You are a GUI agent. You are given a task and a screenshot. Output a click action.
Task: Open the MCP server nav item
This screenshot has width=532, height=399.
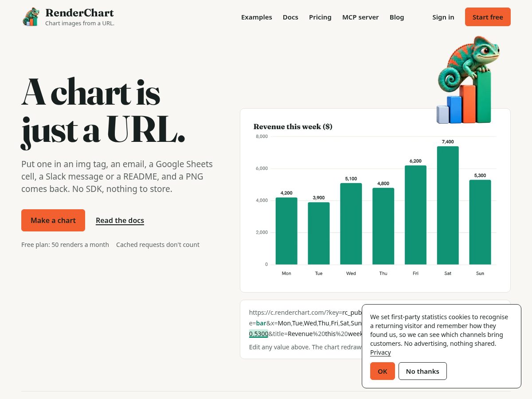(360, 17)
